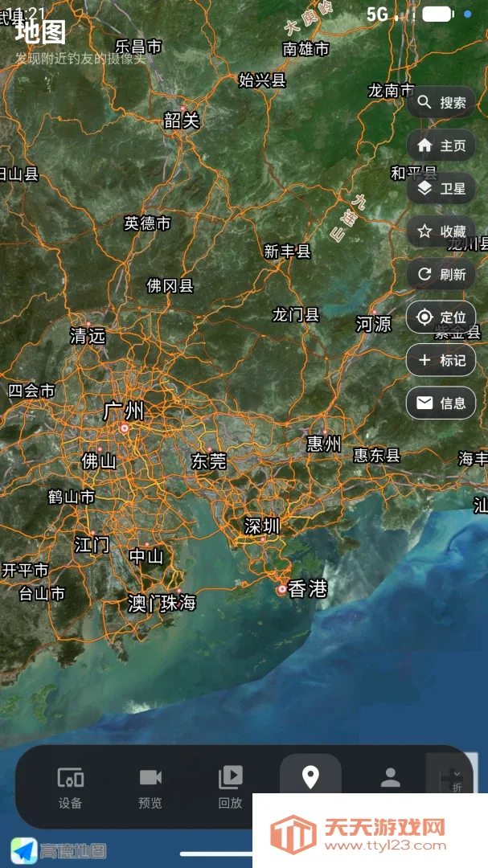This screenshot has height=868, width=488.
Task: Open 收藏 favorites button
Action: click(441, 231)
